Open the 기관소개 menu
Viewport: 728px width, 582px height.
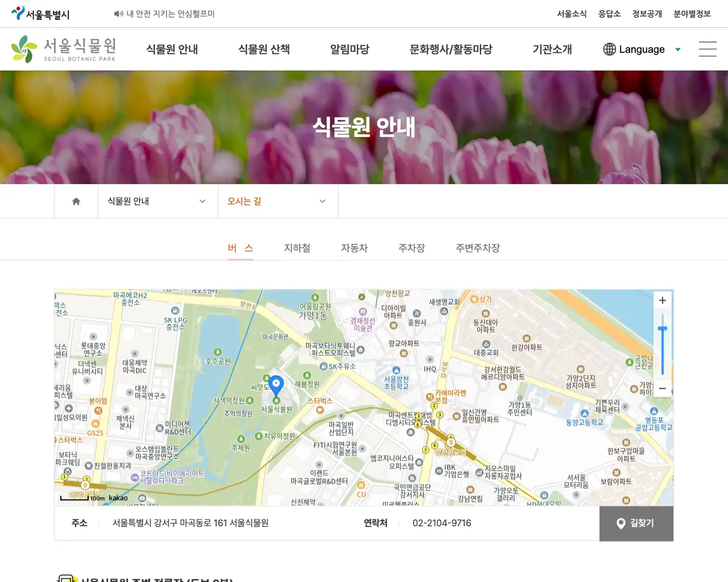tap(551, 49)
